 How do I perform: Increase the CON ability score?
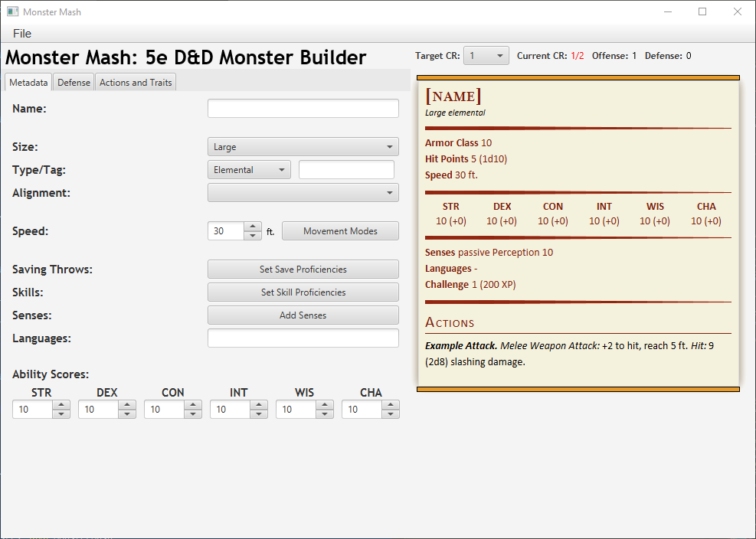[x=193, y=405]
